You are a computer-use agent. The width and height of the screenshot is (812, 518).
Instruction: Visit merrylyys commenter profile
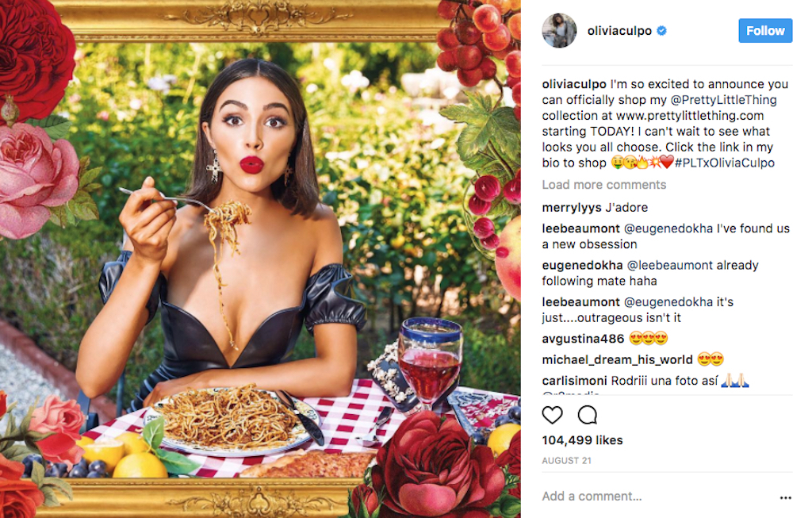(x=571, y=208)
